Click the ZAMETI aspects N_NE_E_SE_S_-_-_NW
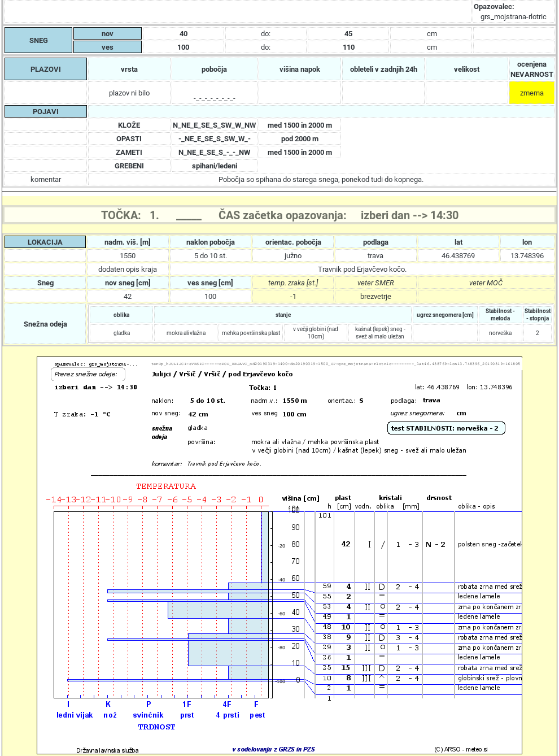Viewport: 559px width, 756px height. [215, 153]
